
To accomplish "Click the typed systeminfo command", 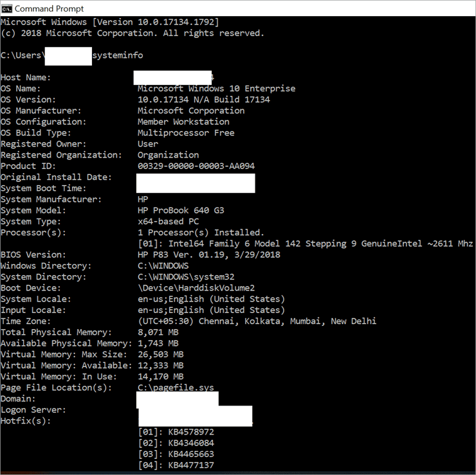I will (118, 55).
